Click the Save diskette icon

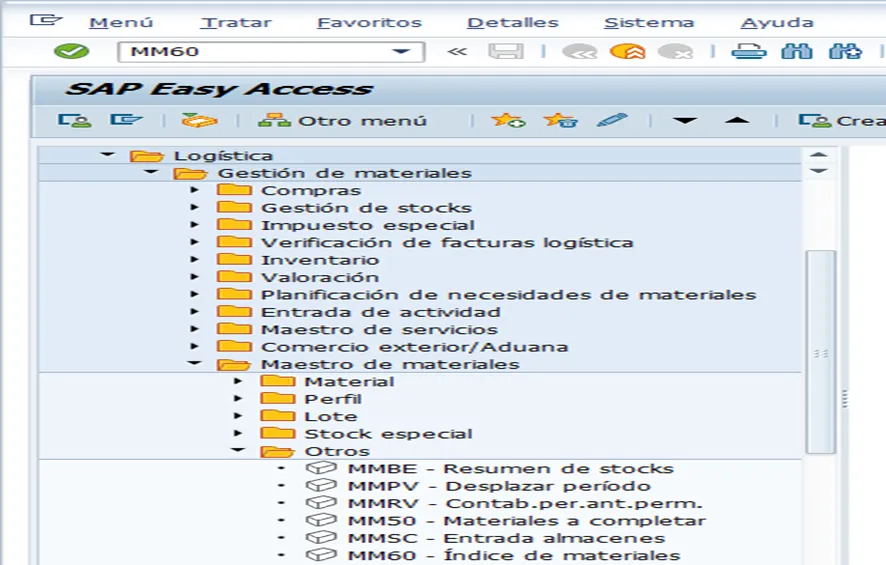tap(506, 51)
